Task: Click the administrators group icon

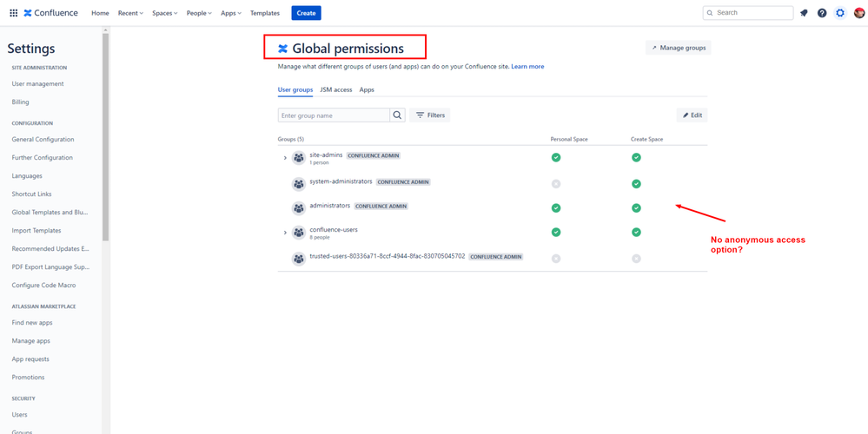Action: click(299, 207)
